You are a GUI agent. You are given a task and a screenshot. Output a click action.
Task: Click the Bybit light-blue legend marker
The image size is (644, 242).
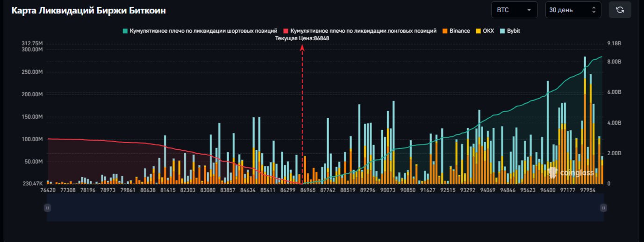coord(502,31)
